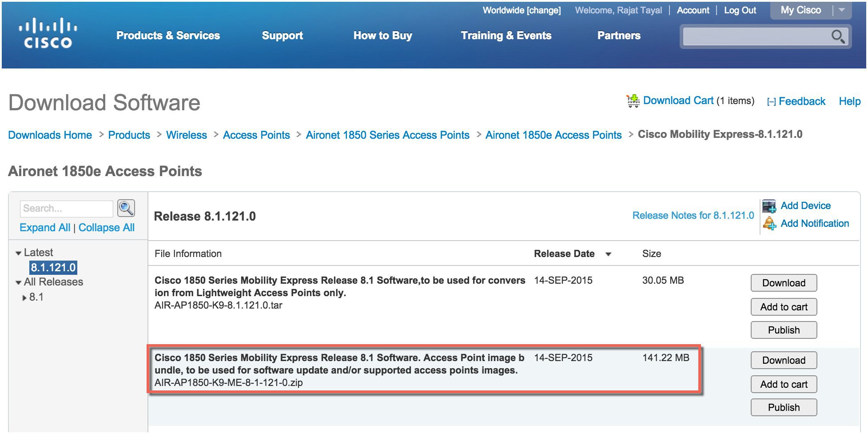Image resolution: width=868 pixels, height=434 pixels.
Task: Expand the 8.1 release node
Action: [x=24, y=297]
